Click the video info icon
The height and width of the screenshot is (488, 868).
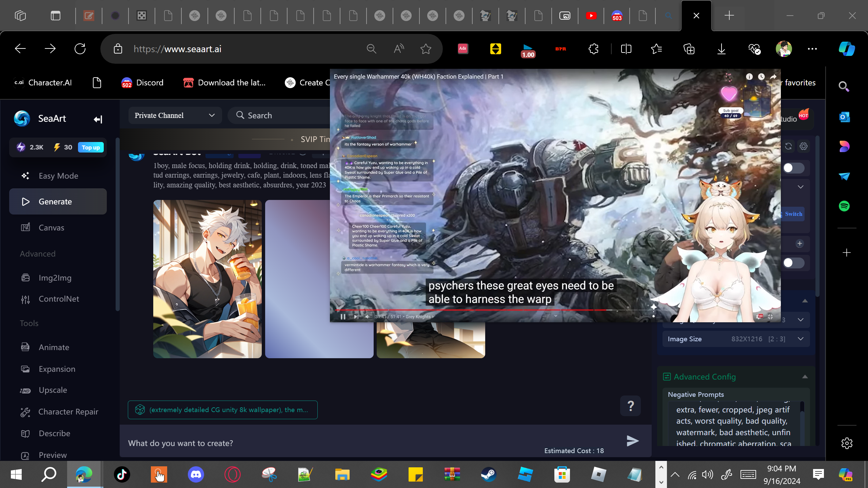point(749,77)
